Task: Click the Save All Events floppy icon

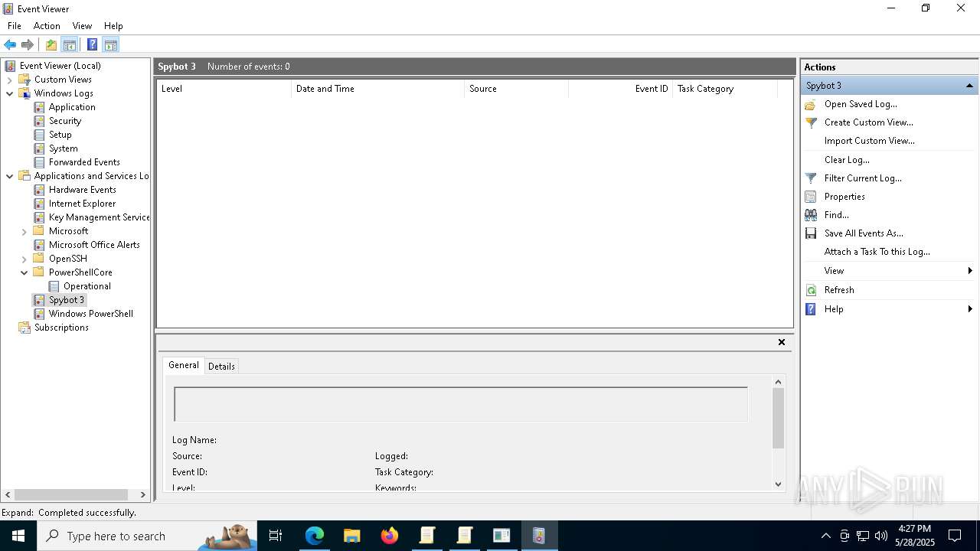Action: point(811,233)
